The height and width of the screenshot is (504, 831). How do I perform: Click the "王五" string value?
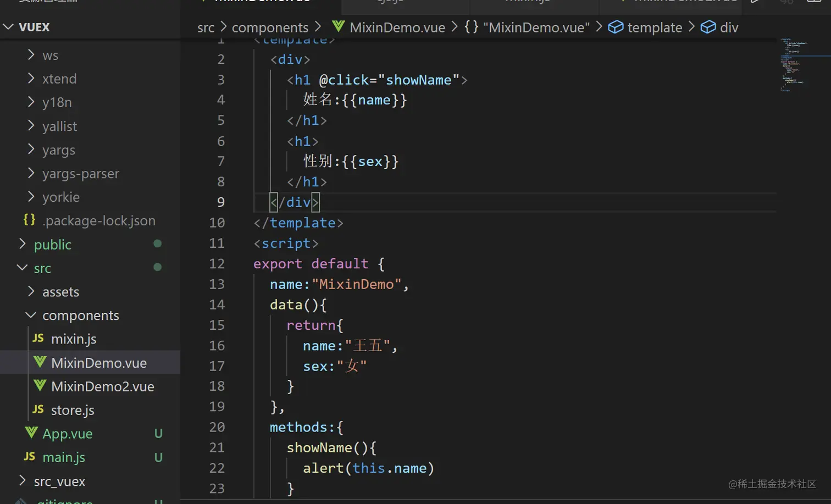[367, 346]
